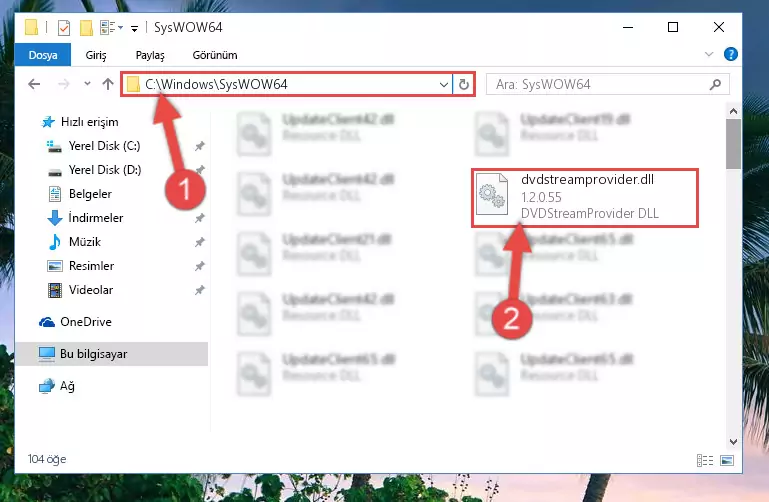Open the blue Help question mark

tap(731, 54)
